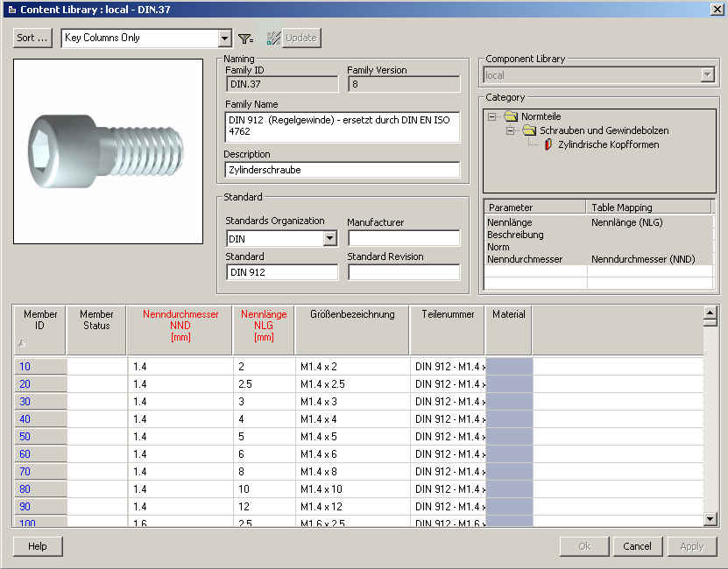The height and width of the screenshot is (569, 728).
Task: Click the table scrollbar down arrow
Action: 710,519
